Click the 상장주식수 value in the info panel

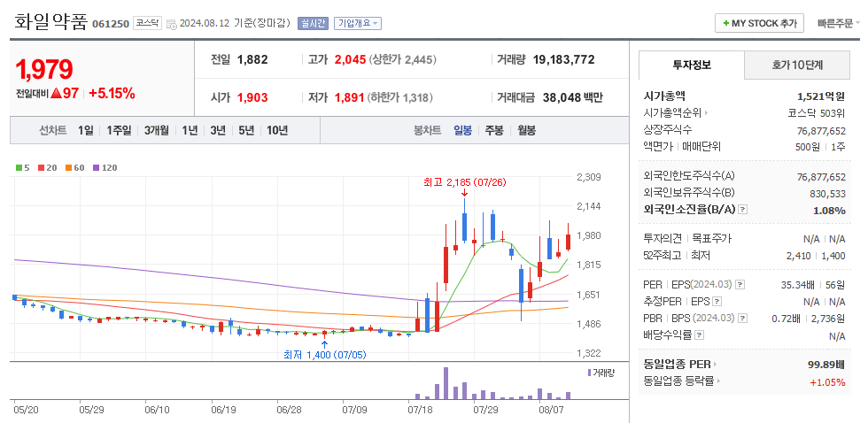coord(822,130)
